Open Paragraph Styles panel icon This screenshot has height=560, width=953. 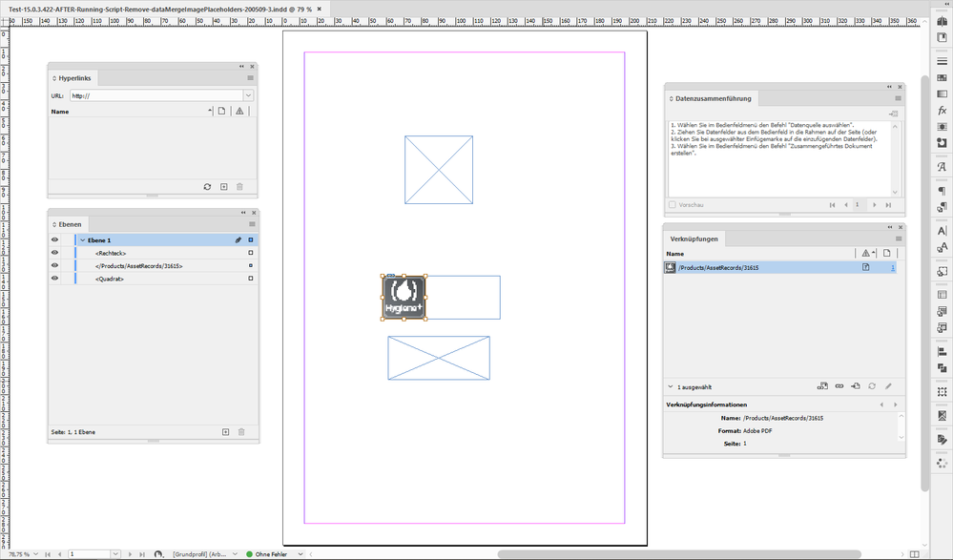coord(943,207)
